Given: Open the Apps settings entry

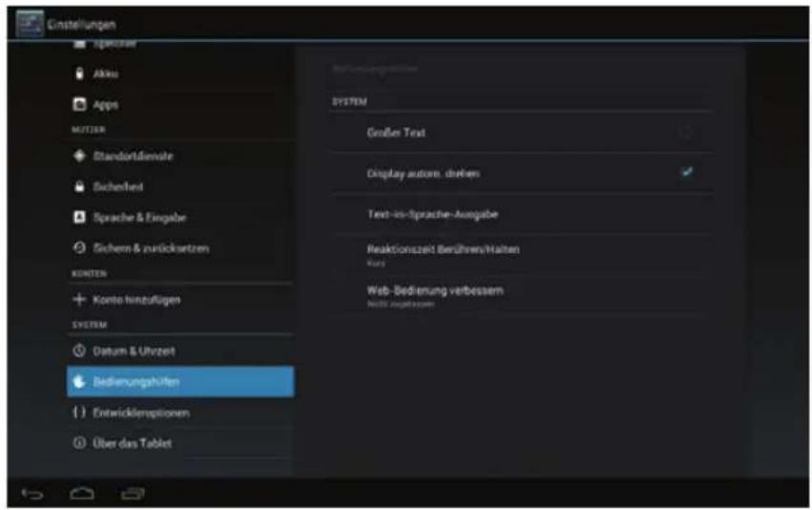Looking at the screenshot, I should (x=180, y=104).
